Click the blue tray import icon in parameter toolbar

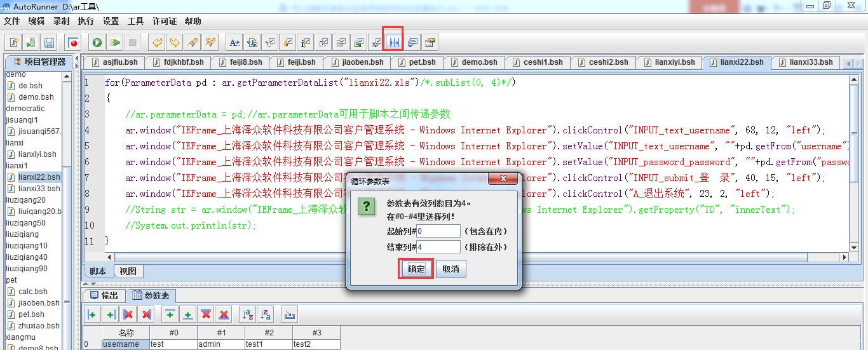point(290,314)
